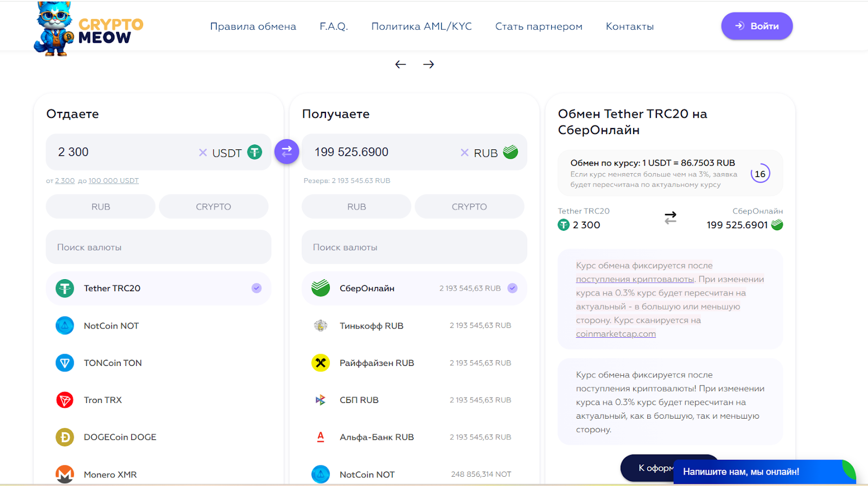Open поступления криптовалюты link

pyautogui.click(x=635, y=279)
